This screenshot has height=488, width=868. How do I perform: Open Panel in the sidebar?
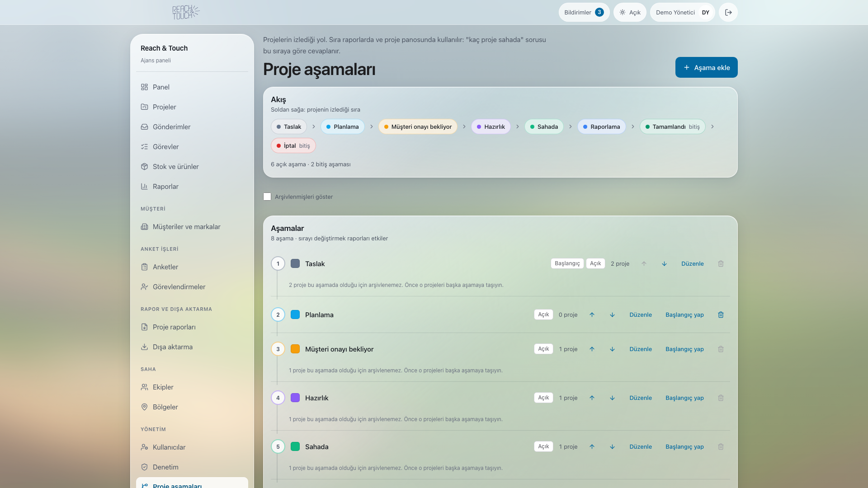(x=192, y=87)
